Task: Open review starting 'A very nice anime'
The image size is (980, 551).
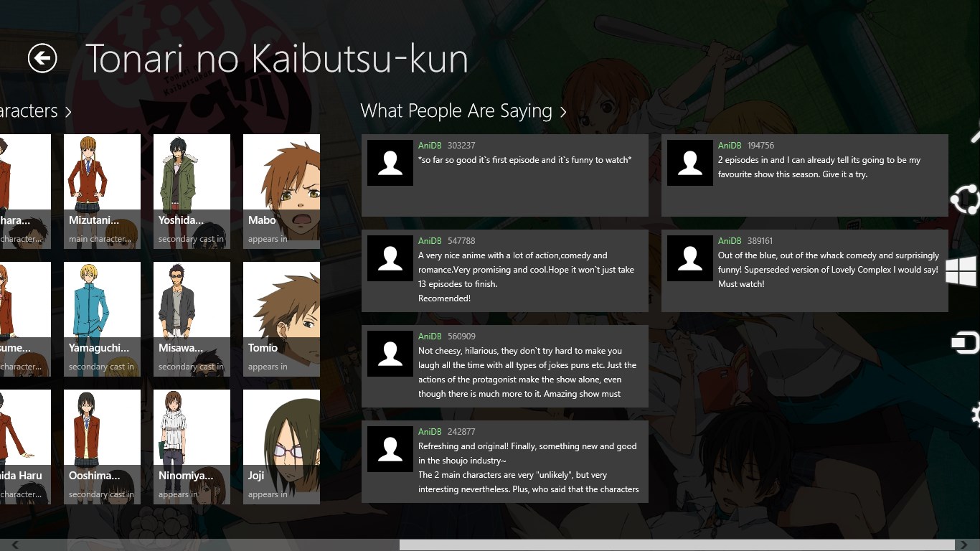Action: 505,270
